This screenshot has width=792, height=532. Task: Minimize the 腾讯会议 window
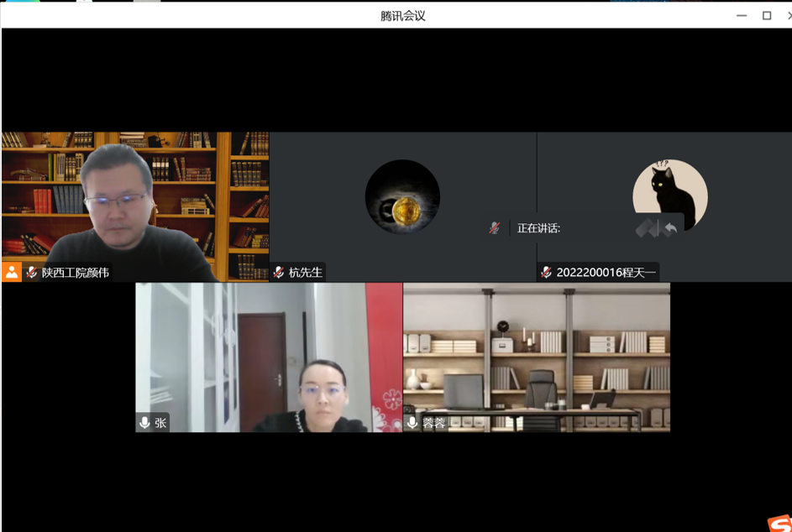[742, 15]
